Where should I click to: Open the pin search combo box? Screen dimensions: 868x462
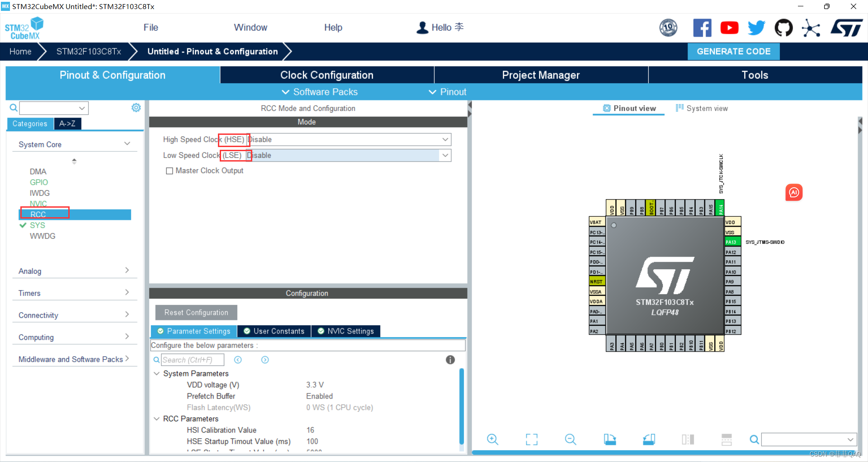tap(809, 439)
